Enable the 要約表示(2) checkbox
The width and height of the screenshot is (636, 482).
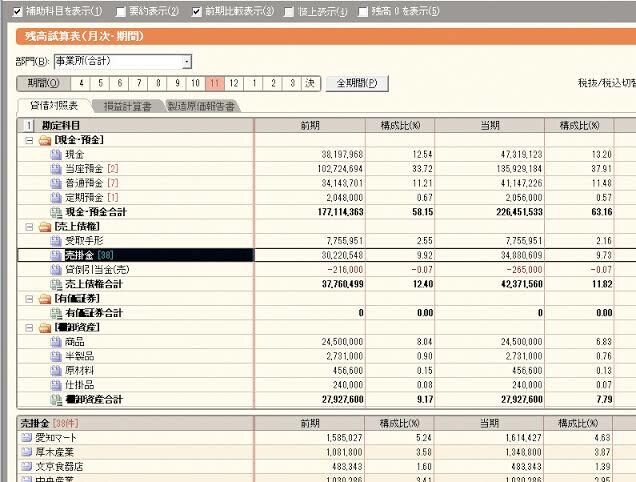point(120,12)
